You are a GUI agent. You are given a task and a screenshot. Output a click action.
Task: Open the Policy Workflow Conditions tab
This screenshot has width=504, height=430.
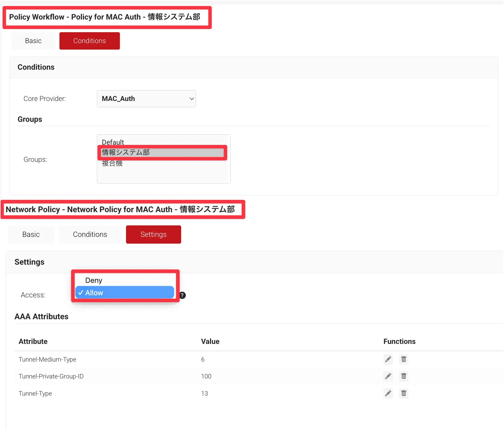89,41
